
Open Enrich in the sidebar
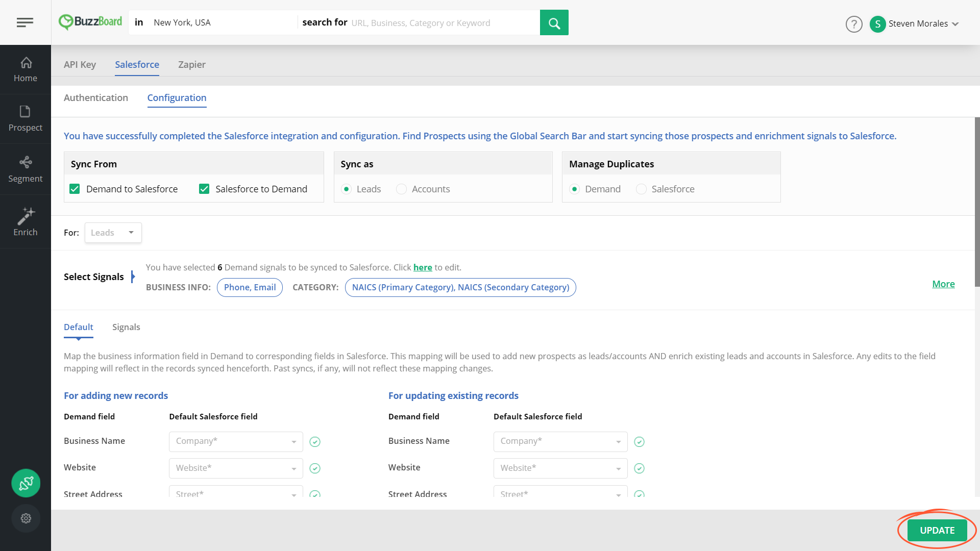(26, 222)
